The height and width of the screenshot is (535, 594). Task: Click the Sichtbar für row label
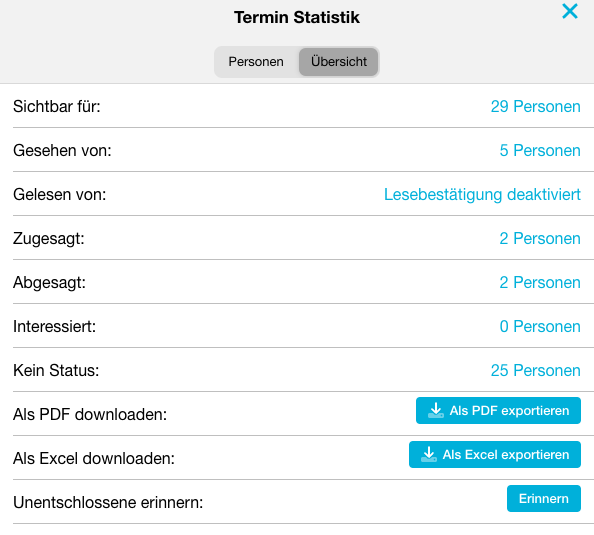(57, 106)
